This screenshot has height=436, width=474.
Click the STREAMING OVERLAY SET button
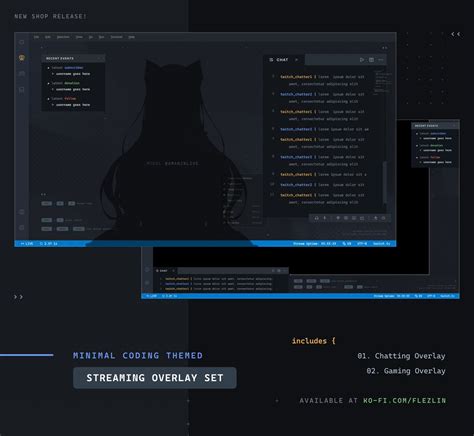tap(155, 378)
